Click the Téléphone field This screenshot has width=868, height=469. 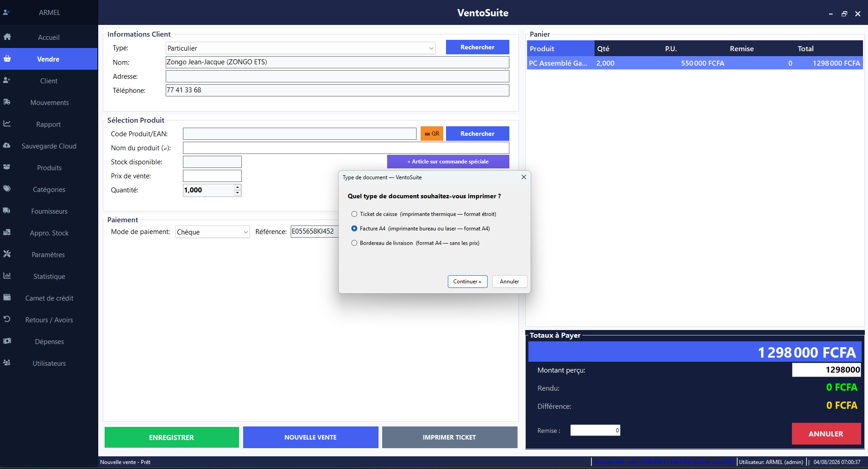[x=337, y=90]
